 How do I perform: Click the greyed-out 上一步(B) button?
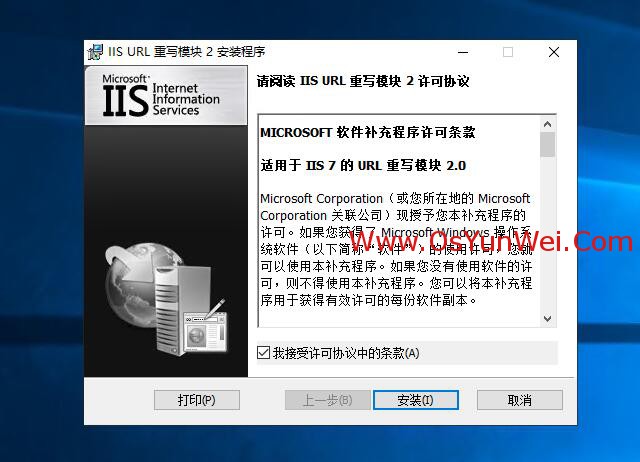pyautogui.click(x=328, y=400)
